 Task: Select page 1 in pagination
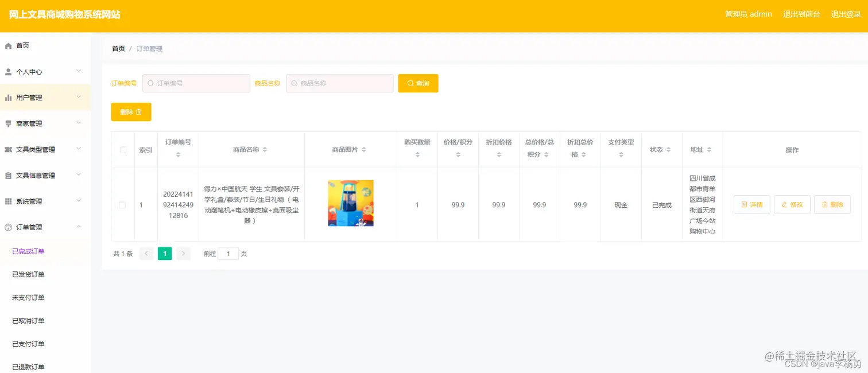(165, 254)
